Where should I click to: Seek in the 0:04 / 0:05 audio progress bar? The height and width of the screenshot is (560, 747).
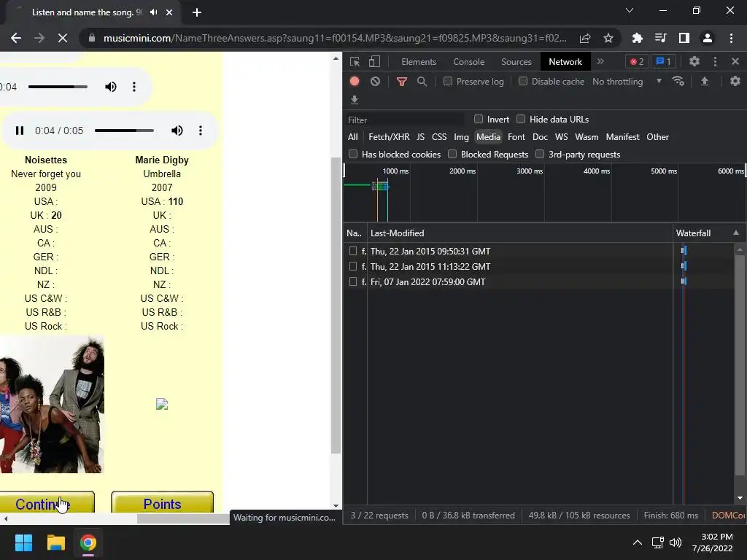tap(124, 131)
